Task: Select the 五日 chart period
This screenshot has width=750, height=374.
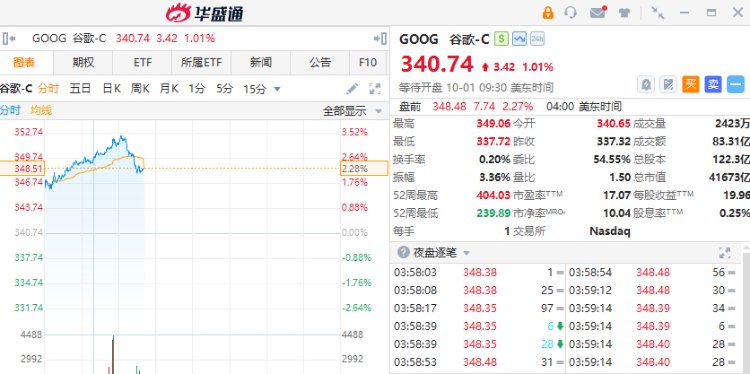Action: click(x=80, y=88)
